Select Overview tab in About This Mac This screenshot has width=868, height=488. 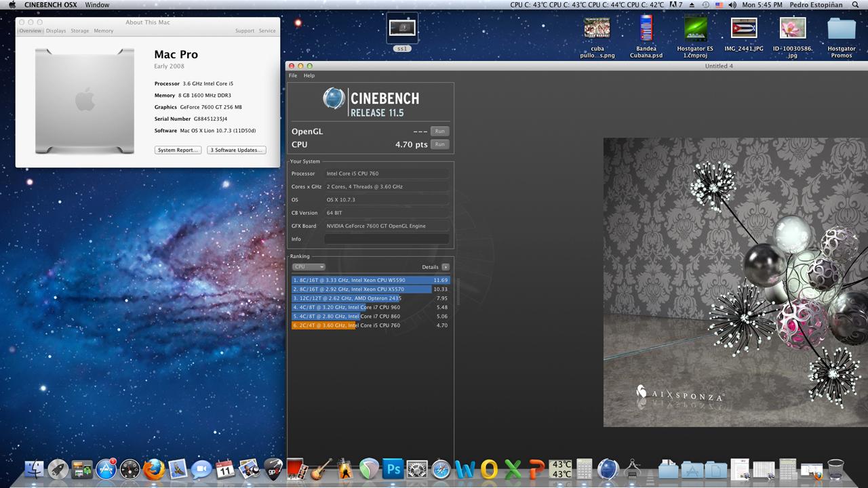click(30, 30)
